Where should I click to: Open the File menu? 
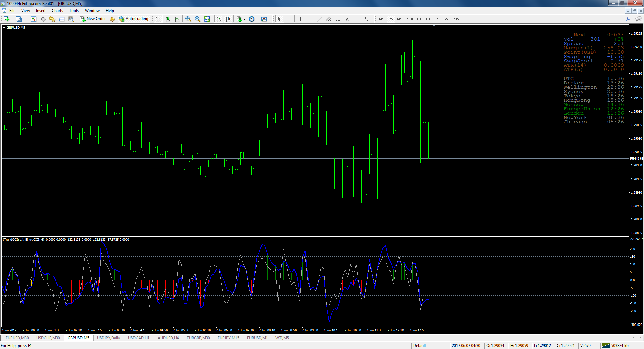[x=12, y=11]
